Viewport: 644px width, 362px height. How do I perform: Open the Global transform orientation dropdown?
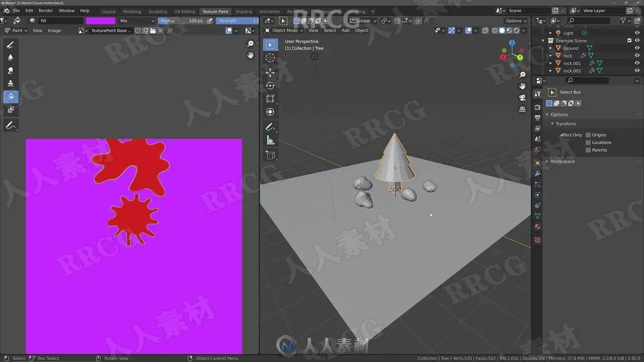click(x=363, y=21)
